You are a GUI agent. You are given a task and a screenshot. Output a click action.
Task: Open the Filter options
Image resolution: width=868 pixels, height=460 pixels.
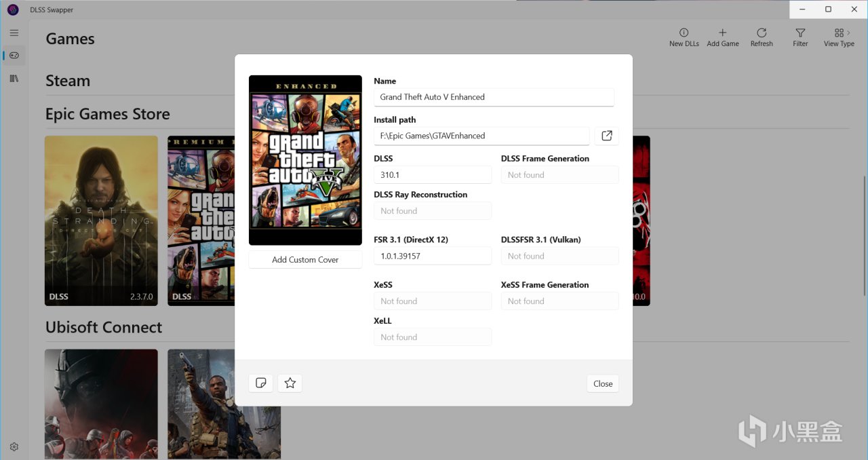click(800, 37)
